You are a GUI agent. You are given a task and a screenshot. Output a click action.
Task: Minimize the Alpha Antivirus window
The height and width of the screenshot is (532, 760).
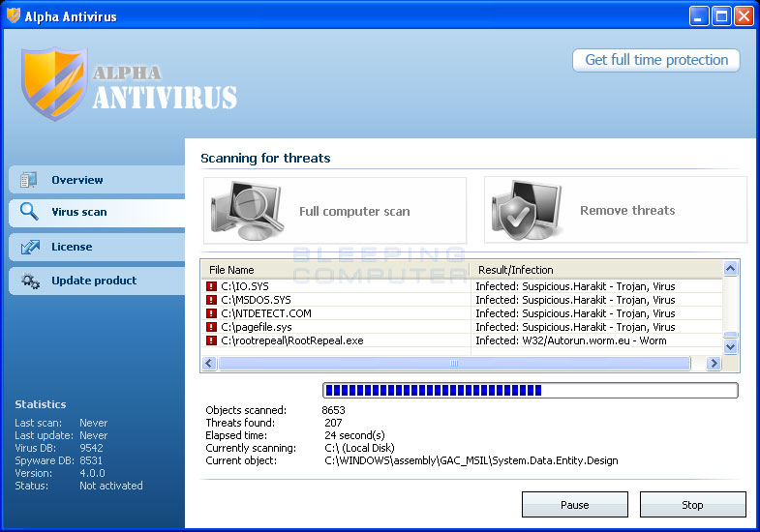(698, 16)
